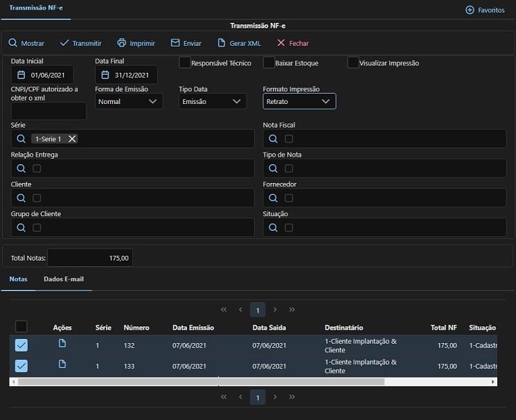Toggle the Cliente filter checkbox
The height and width of the screenshot is (420, 516).
pos(37,198)
